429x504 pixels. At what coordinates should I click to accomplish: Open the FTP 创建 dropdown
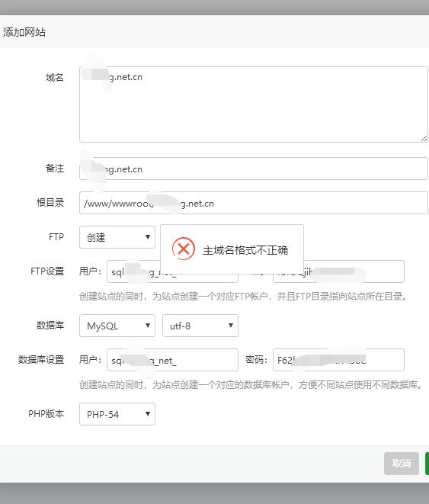coord(117,237)
